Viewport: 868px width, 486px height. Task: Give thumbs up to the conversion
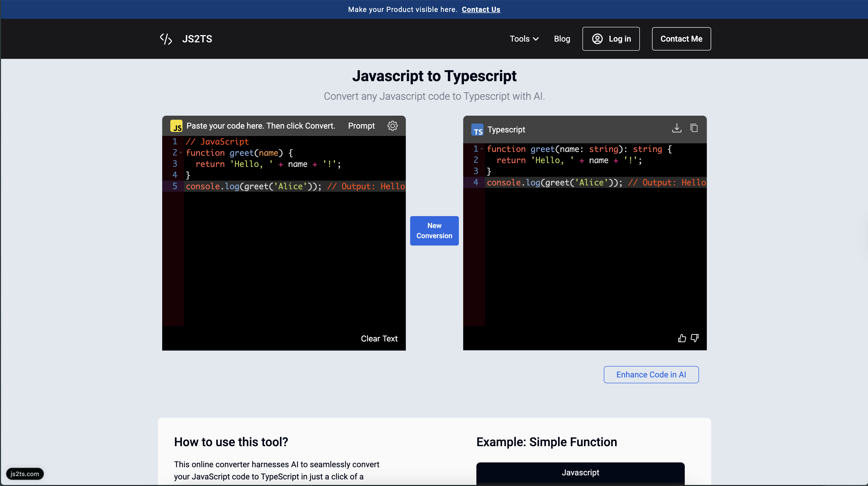pyautogui.click(x=682, y=338)
